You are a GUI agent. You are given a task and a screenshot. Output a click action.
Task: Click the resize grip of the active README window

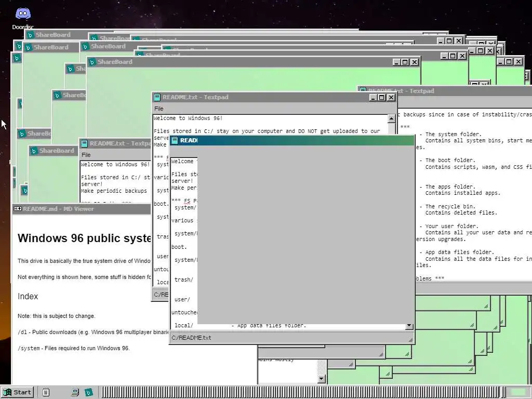[410, 340]
